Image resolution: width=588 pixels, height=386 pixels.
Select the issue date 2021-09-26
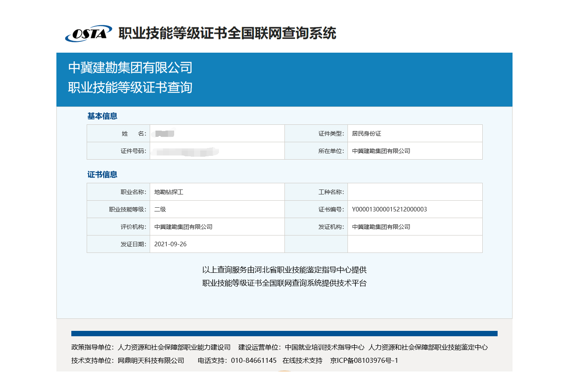(170, 244)
